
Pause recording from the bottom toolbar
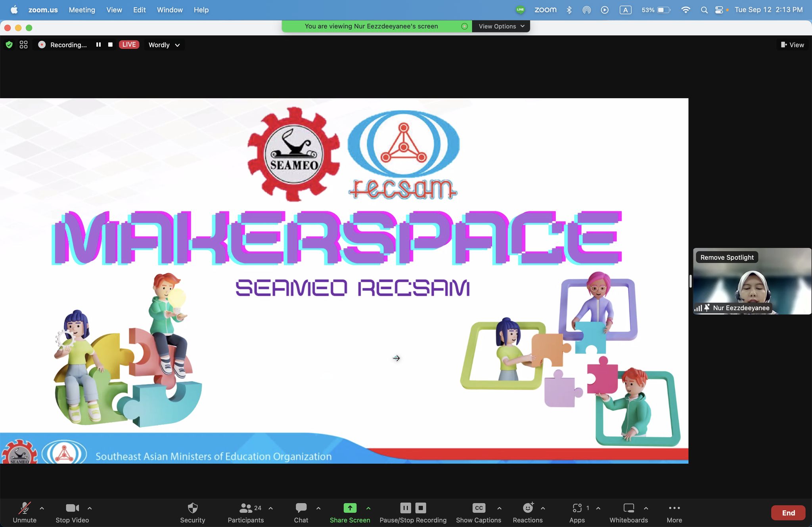pyautogui.click(x=405, y=508)
